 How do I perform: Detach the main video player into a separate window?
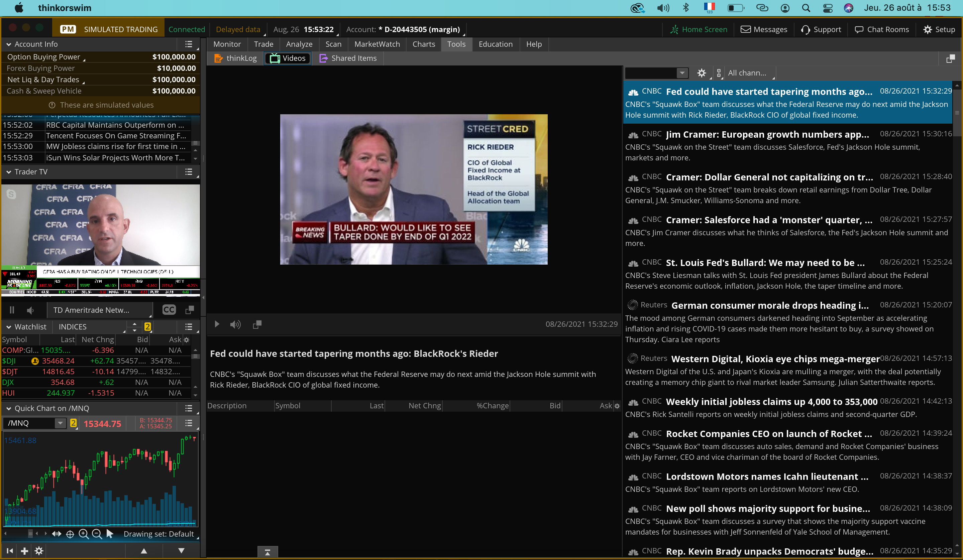coord(257,324)
